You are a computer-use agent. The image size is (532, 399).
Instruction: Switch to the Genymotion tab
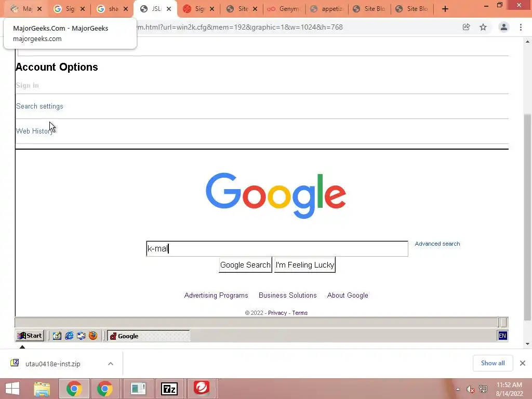click(283, 9)
